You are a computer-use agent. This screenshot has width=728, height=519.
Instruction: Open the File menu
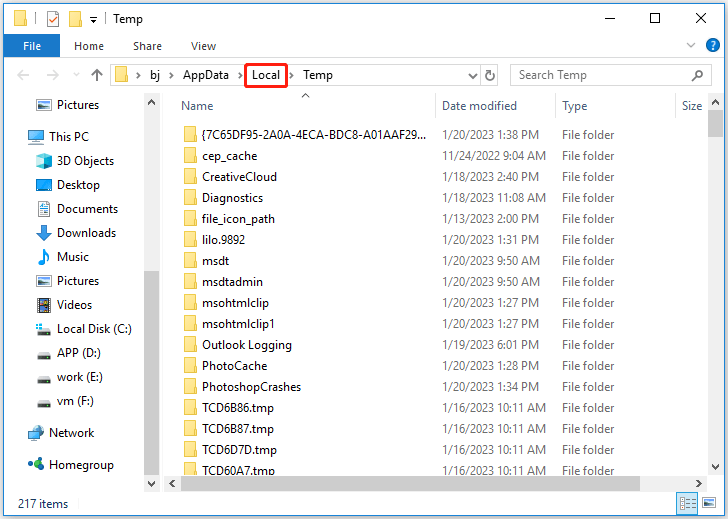(x=32, y=46)
